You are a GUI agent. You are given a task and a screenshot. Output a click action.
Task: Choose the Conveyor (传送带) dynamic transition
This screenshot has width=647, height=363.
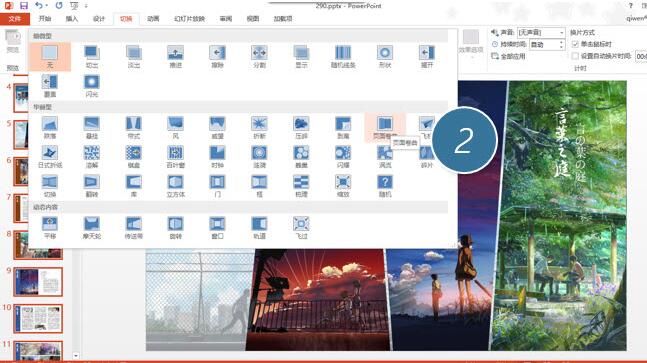(134, 228)
